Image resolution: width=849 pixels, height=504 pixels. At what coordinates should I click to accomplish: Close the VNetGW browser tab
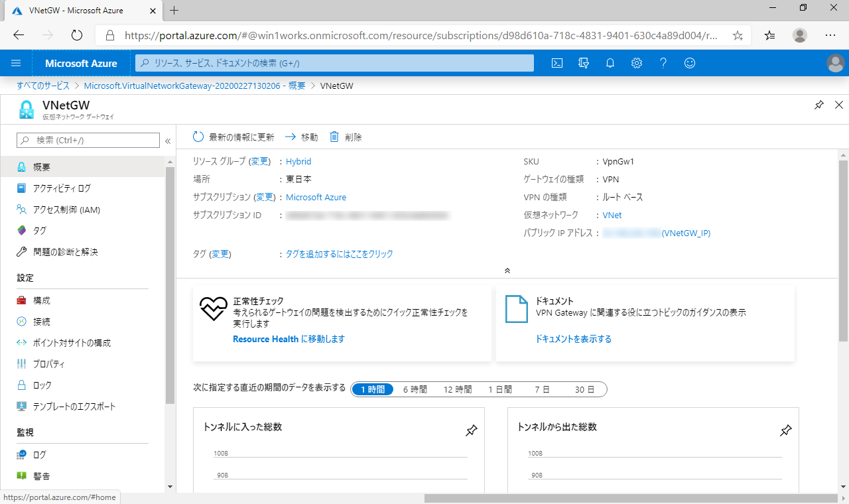tap(152, 11)
